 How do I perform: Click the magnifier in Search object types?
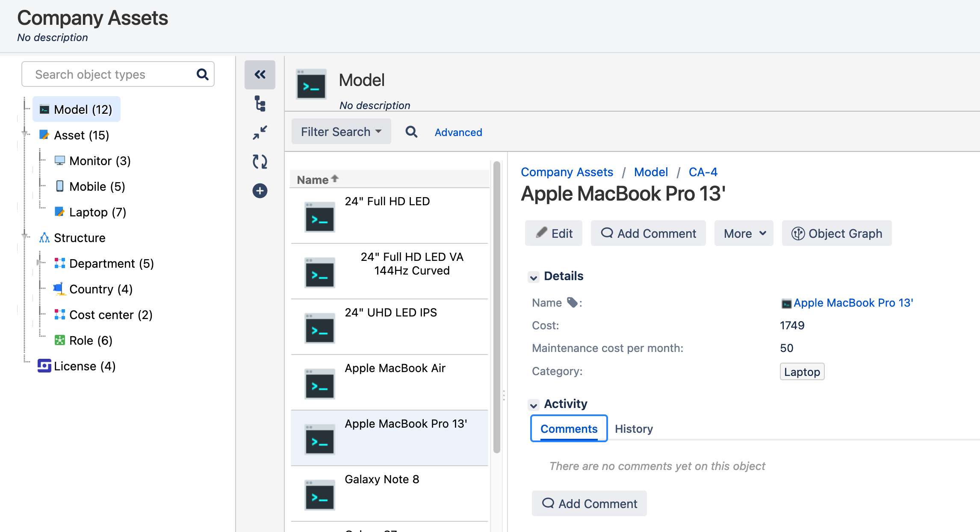202,74
